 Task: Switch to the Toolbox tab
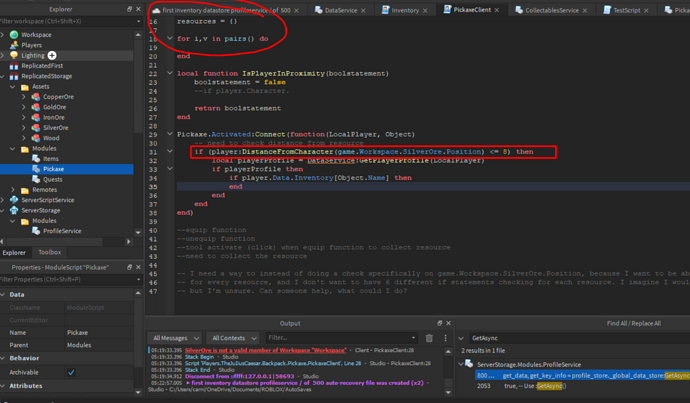(49, 253)
